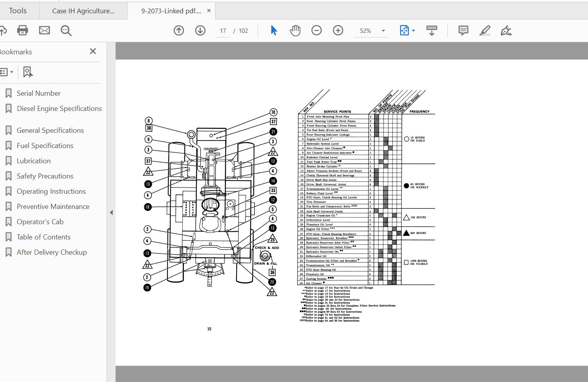Click the page number input field

(223, 31)
